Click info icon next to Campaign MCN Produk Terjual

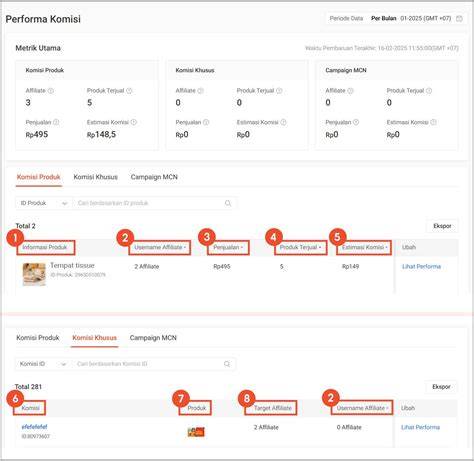pos(429,91)
